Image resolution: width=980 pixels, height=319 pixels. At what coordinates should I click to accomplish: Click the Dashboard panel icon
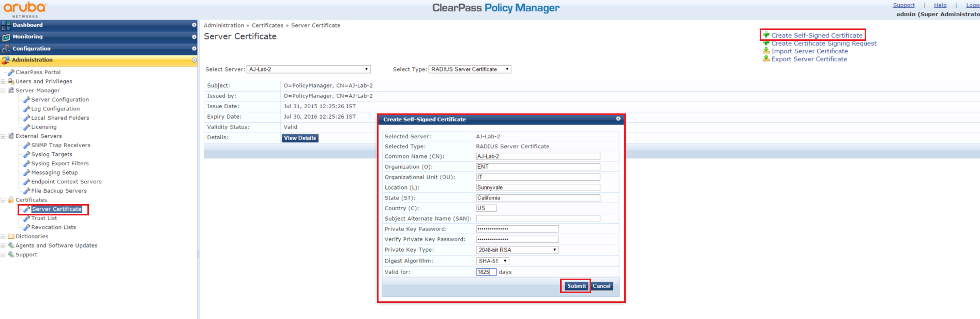click(x=6, y=25)
